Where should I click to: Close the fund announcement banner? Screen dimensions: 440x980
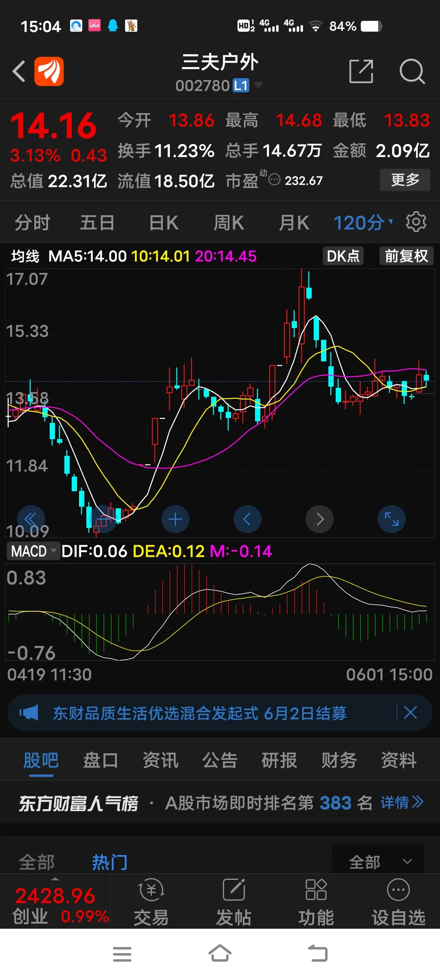(410, 713)
